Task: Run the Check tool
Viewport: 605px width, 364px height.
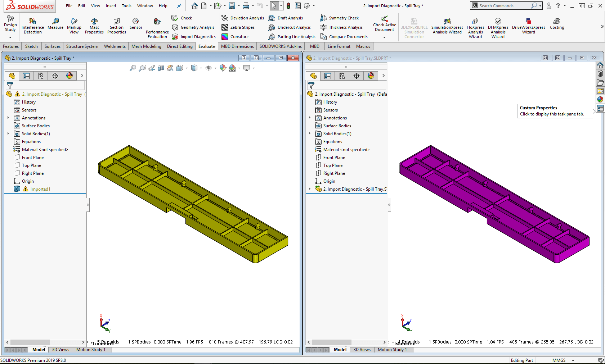Action: [x=182, y=18]
